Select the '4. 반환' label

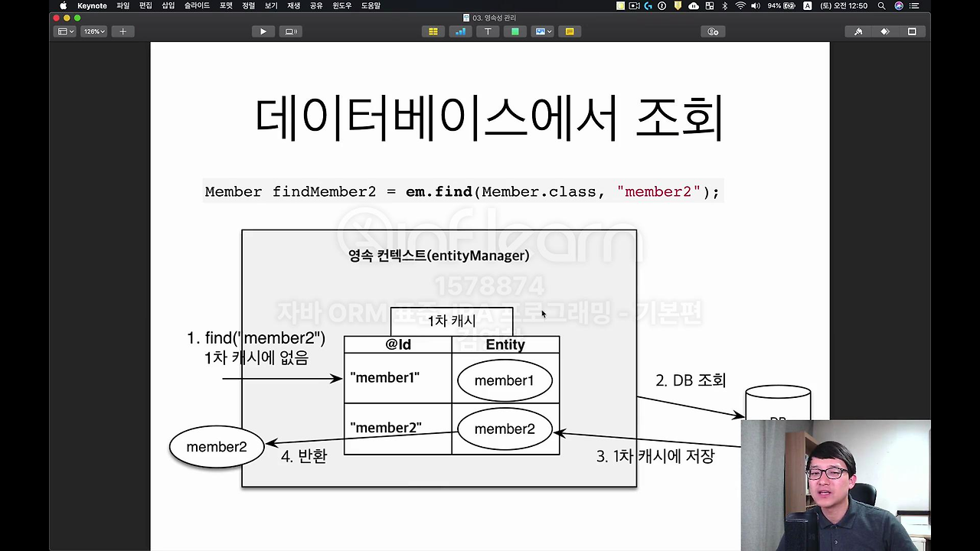tap(304, 456)
